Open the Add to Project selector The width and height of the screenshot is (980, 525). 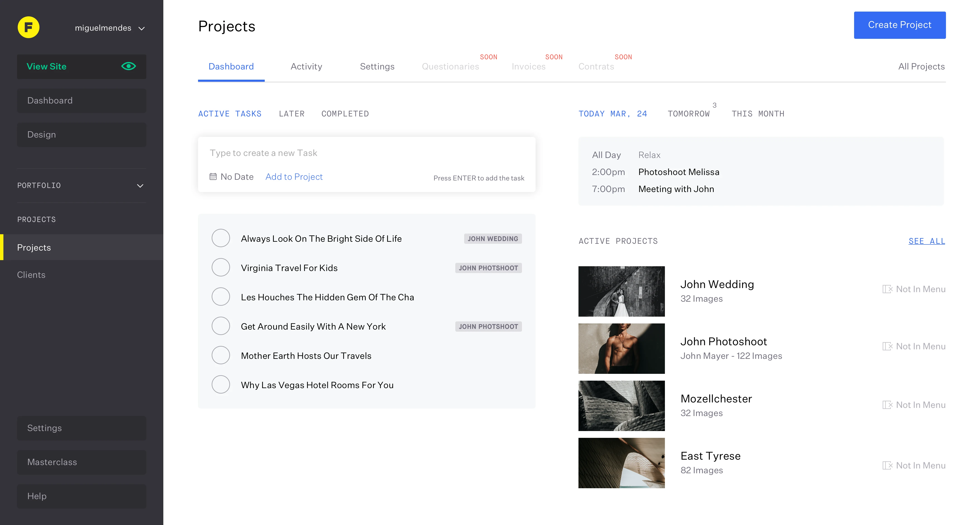(x=294, y=177)
